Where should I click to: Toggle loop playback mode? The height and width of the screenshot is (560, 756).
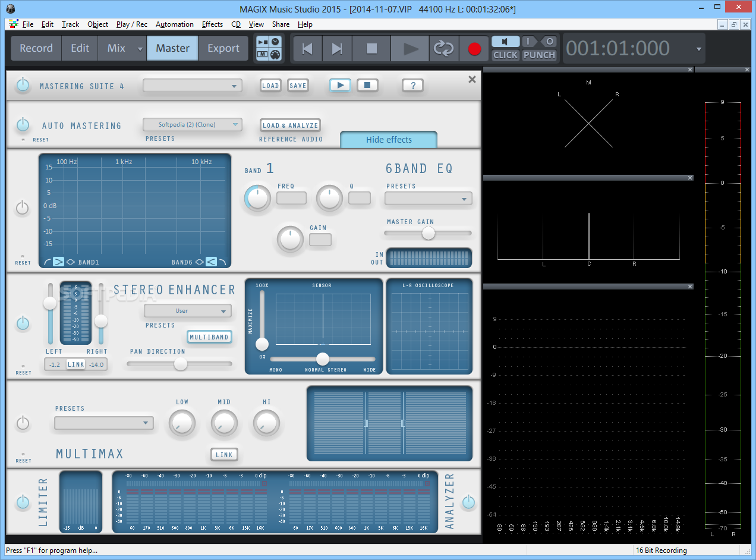coord(443,49)
